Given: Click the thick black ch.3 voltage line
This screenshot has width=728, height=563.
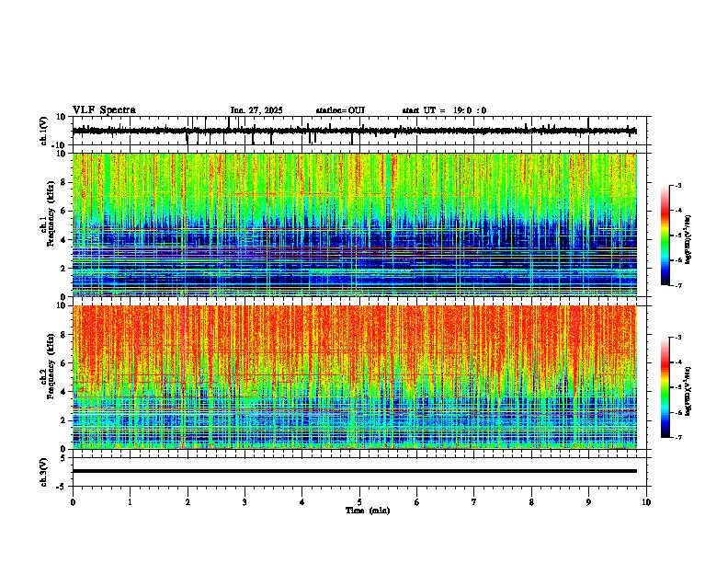Looking at the screenshot, I should pos(355,471).
